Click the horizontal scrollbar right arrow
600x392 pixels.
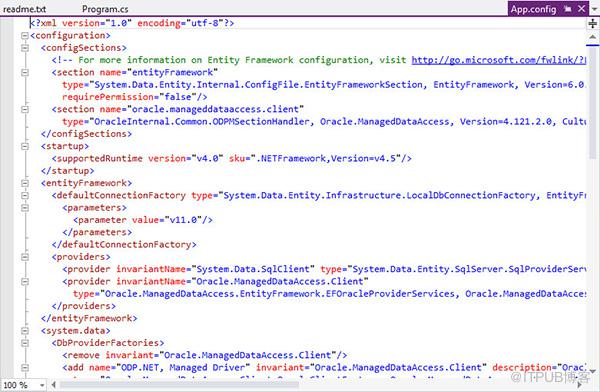click(x=579, y=385)
